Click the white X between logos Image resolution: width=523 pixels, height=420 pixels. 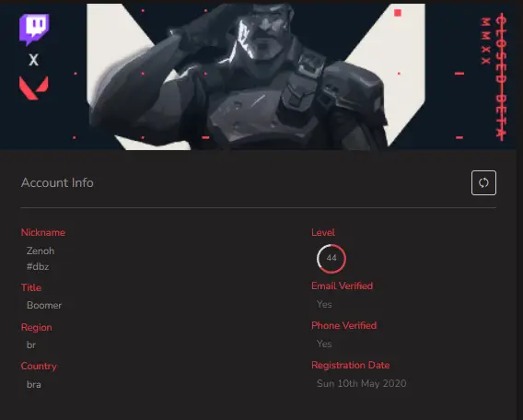click(x=33, y=60)
